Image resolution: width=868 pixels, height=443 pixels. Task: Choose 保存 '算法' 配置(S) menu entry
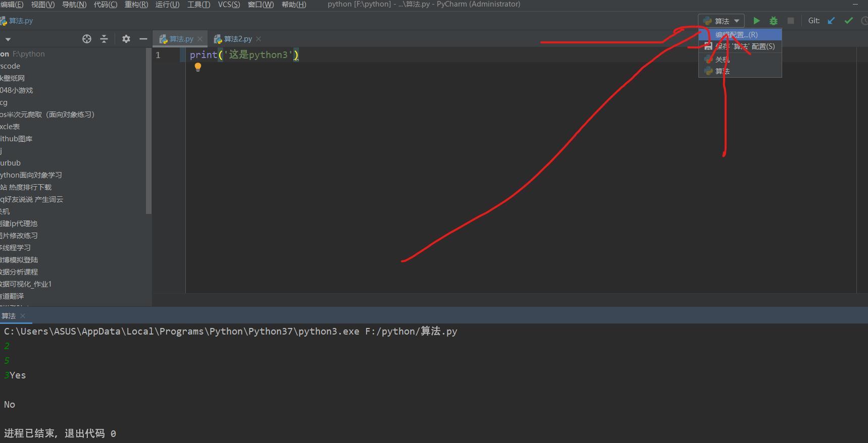pos(744,46)
